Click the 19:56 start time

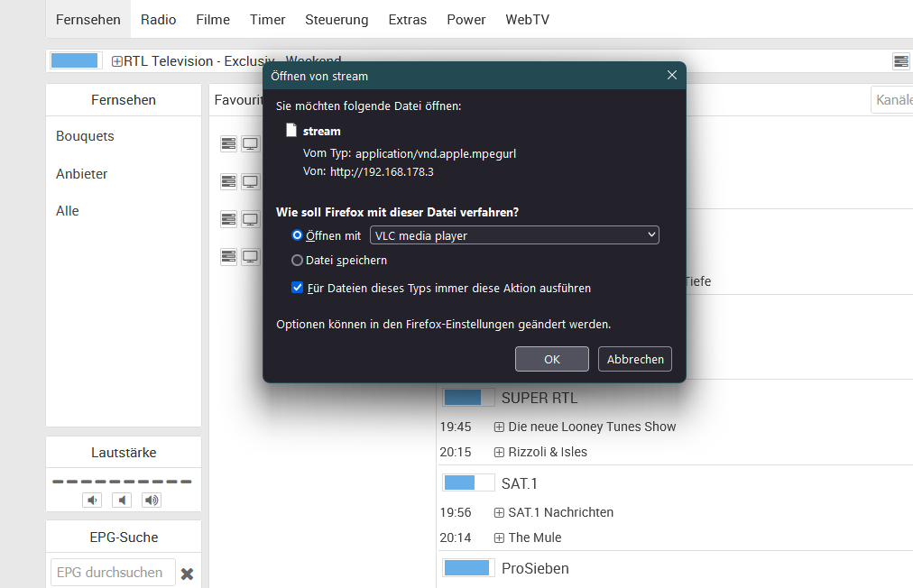pyautogui.click(x=456, y=513)
